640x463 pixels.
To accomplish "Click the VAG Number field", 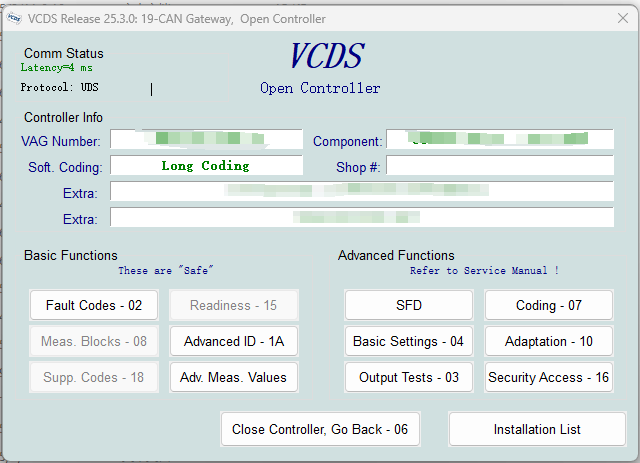I will (x=205, y=140).
